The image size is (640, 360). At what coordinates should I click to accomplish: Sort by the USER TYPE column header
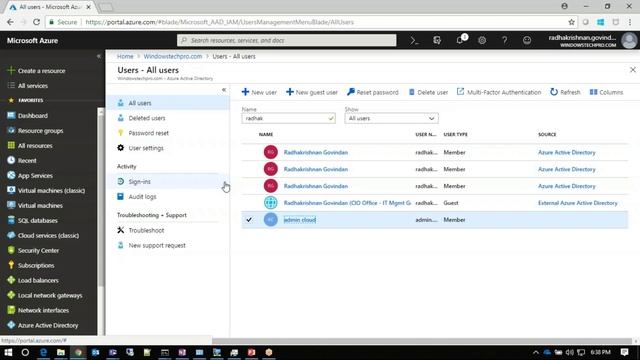click(x=456, y=134)
